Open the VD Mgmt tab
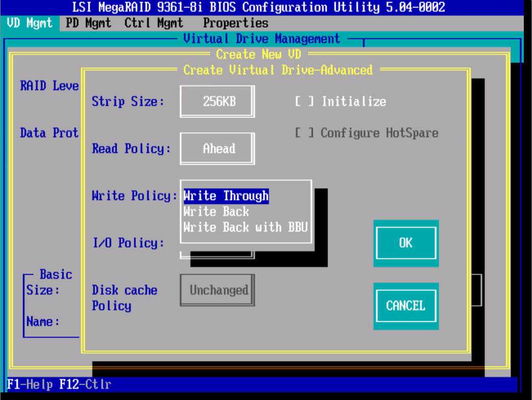 pos(30,23)
